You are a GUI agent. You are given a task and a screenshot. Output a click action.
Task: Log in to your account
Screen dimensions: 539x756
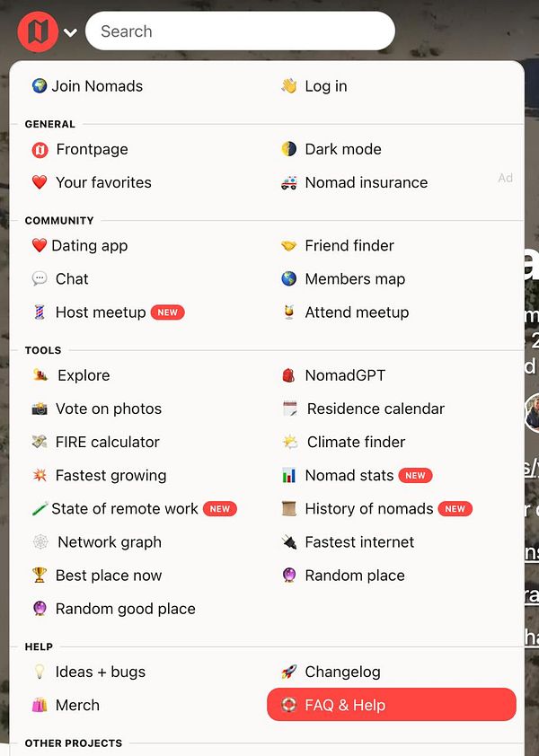click(x=325, y=86)
